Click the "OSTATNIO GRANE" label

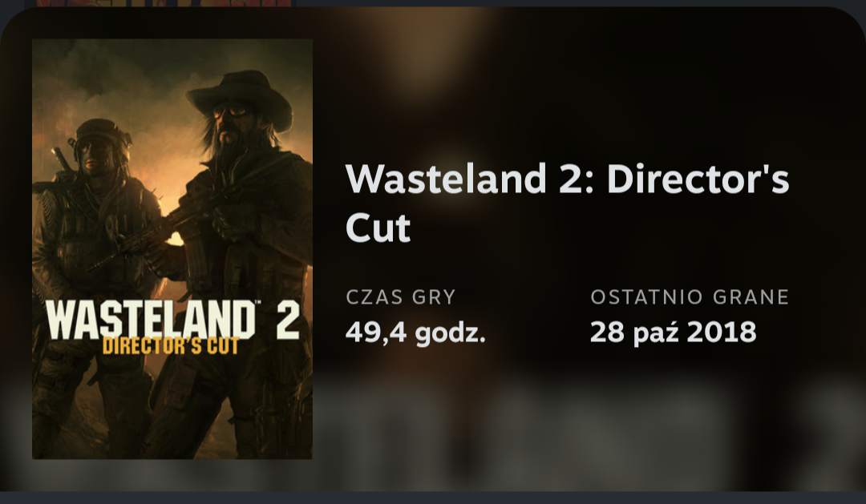(690, 297)
